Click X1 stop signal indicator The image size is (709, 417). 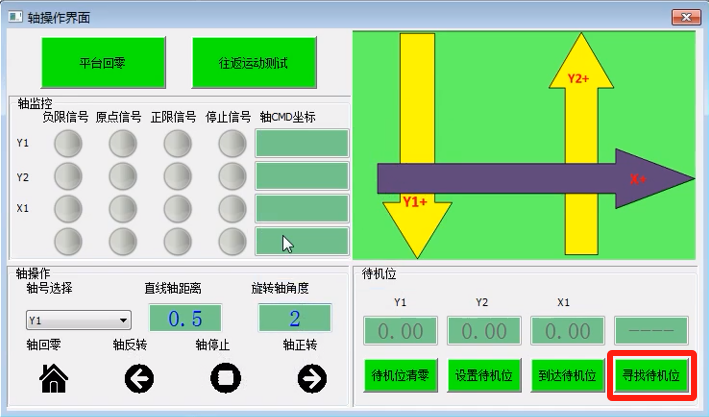coord(231,208)
